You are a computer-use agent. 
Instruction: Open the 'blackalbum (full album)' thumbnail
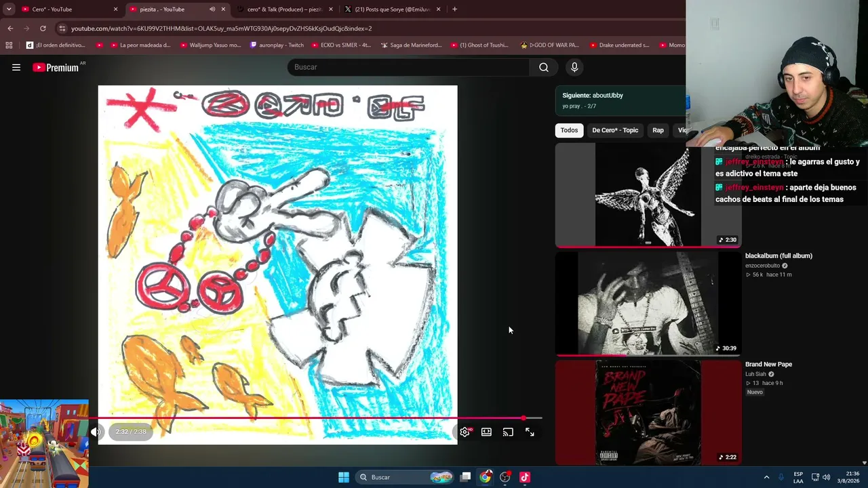[648, 303]
